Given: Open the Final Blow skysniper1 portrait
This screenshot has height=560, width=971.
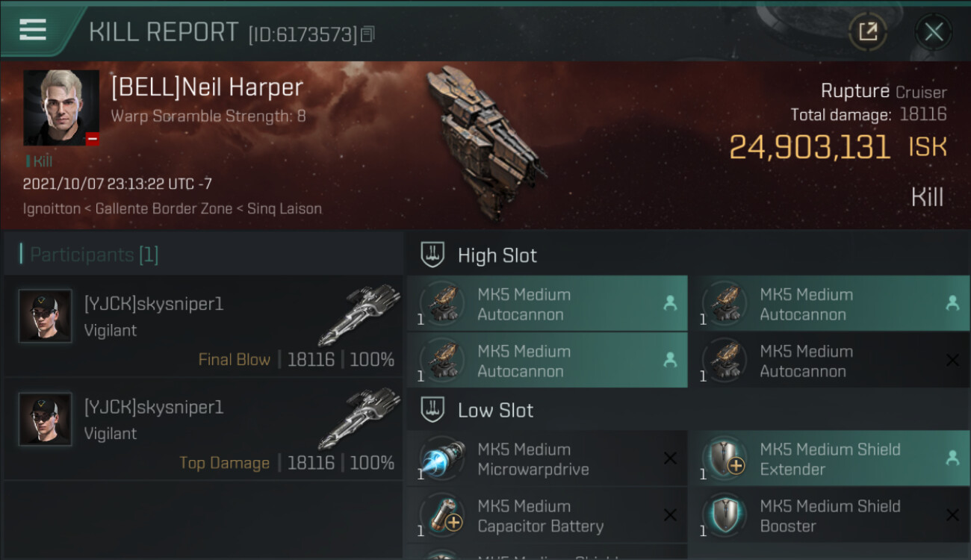Looking at the screenshot, I should (x=46, y=316).
